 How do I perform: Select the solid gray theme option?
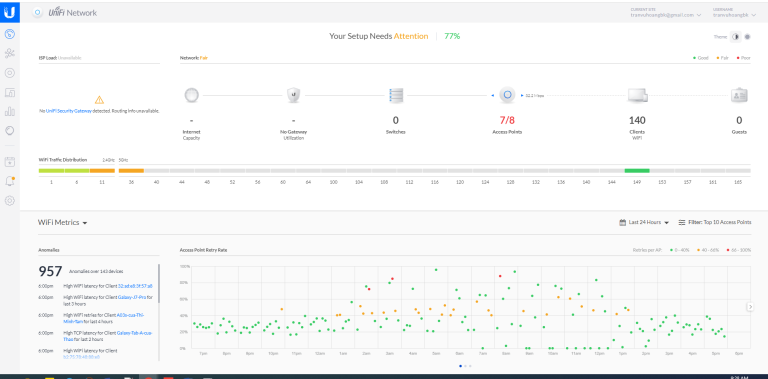coord(747,37)
